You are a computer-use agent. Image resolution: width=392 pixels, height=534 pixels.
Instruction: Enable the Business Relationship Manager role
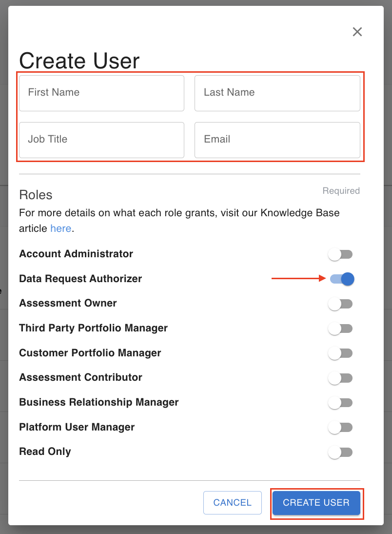340,402
